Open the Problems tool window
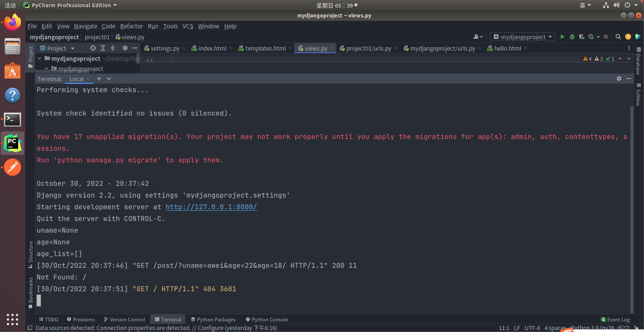This screenshot has height=332, width=644. click(x=81, y=320)
